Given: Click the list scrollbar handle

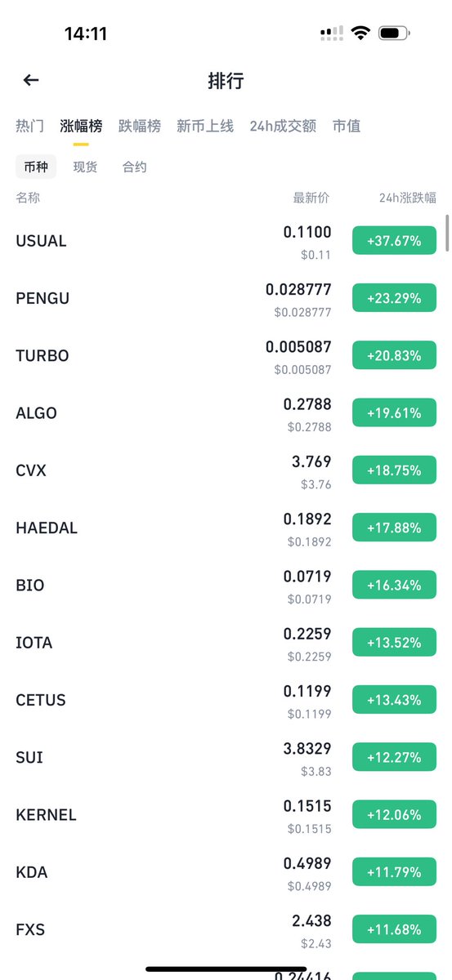Looking at the screenshot, I should [x=446, y=233].
